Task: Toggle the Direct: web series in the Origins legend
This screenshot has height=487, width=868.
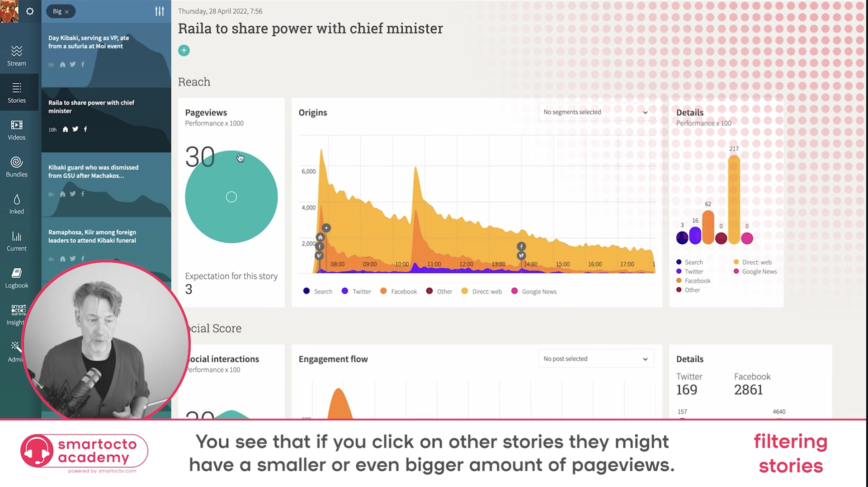Action: click(x=481, y=291)
